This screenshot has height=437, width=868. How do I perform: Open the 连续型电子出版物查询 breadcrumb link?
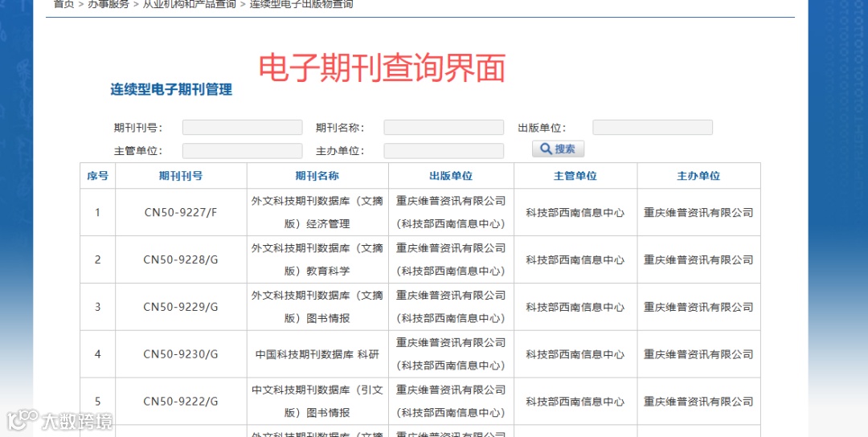tap(301, 5)
